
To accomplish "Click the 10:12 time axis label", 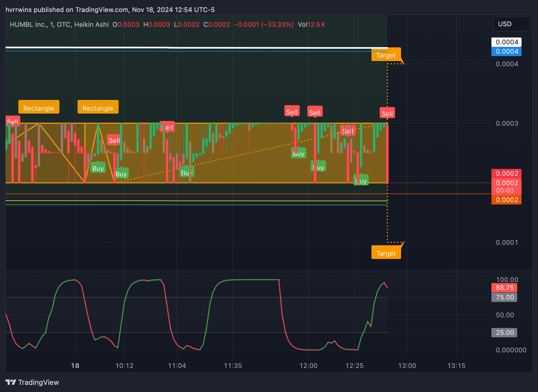I will [x=124, y=366].
